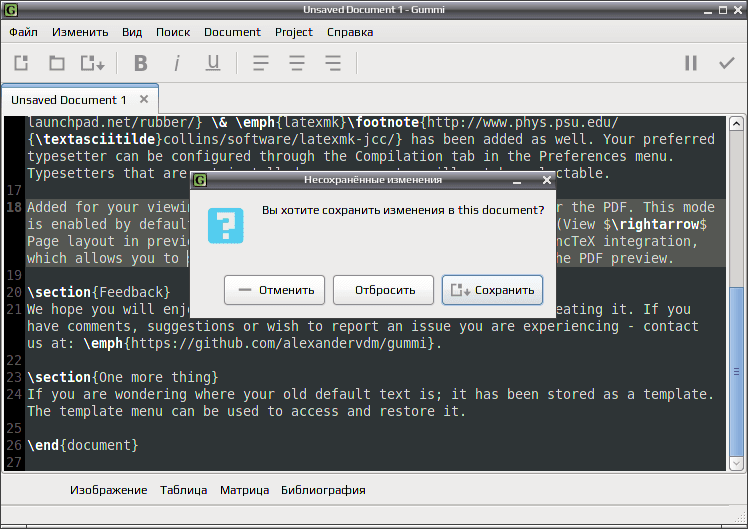748x529 pixels.
Task: Maximize the Gummi main window
Action: 723,10
